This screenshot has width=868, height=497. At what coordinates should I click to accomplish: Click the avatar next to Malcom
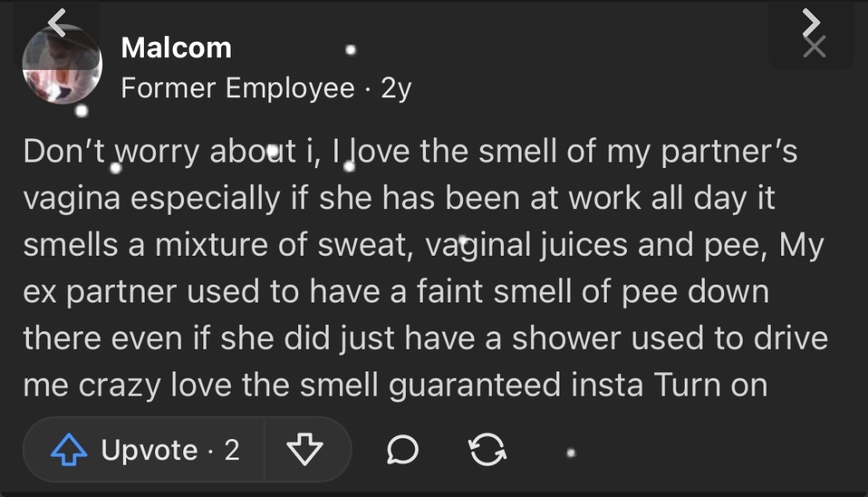(62, 65)
